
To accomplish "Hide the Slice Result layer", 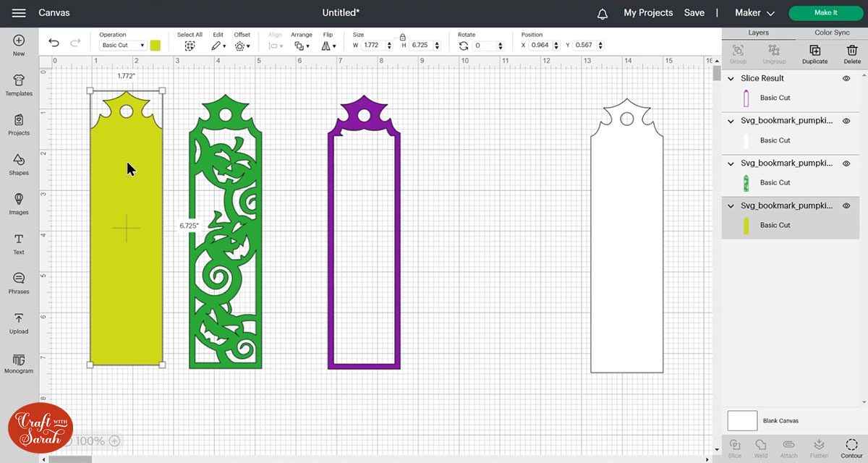I will click(x=846, y=78).
